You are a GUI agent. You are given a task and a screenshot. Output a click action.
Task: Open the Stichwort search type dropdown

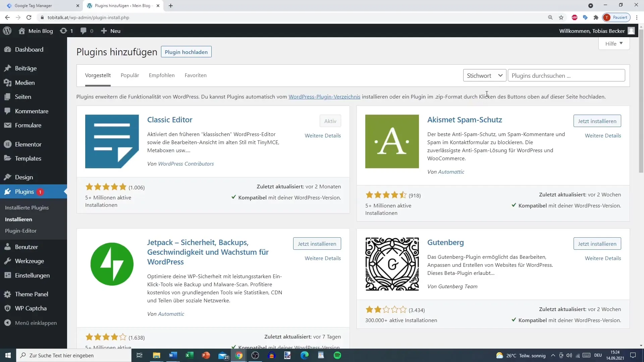485,76
